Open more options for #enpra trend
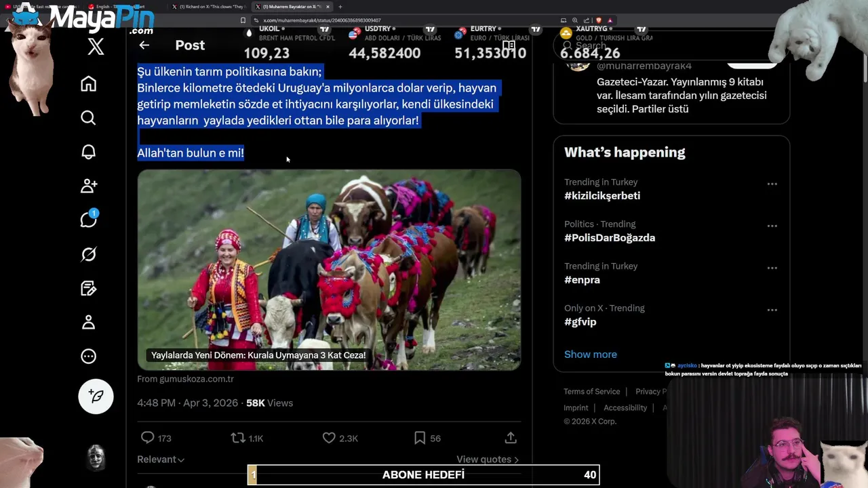 772,268
